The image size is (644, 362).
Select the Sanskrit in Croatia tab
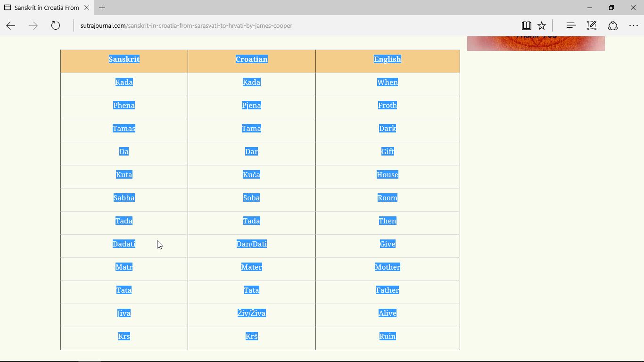(46, 8)
